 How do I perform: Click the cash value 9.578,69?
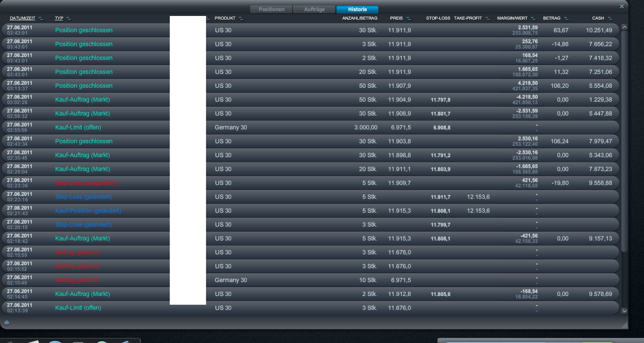tap(601, 294)
